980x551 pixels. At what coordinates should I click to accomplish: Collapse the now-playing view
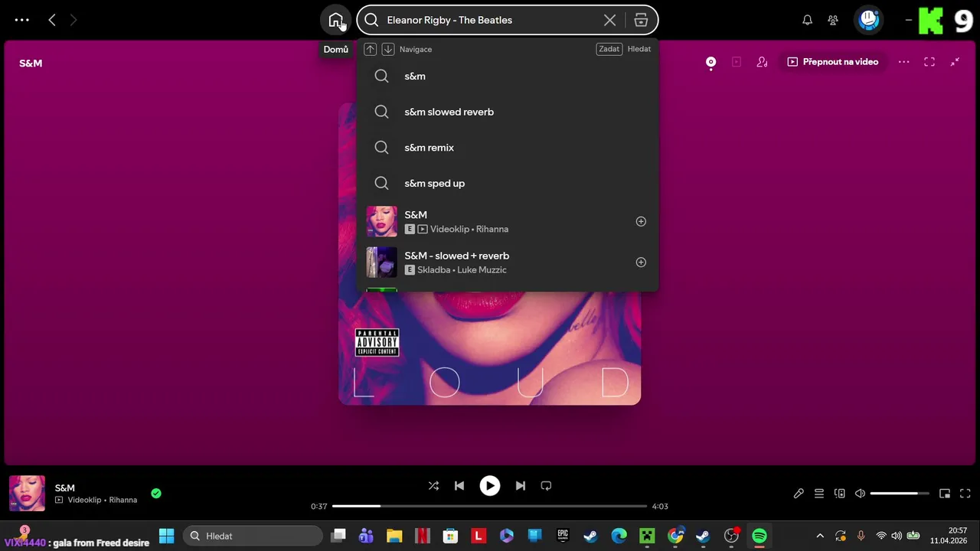click(x=955, y=62)
